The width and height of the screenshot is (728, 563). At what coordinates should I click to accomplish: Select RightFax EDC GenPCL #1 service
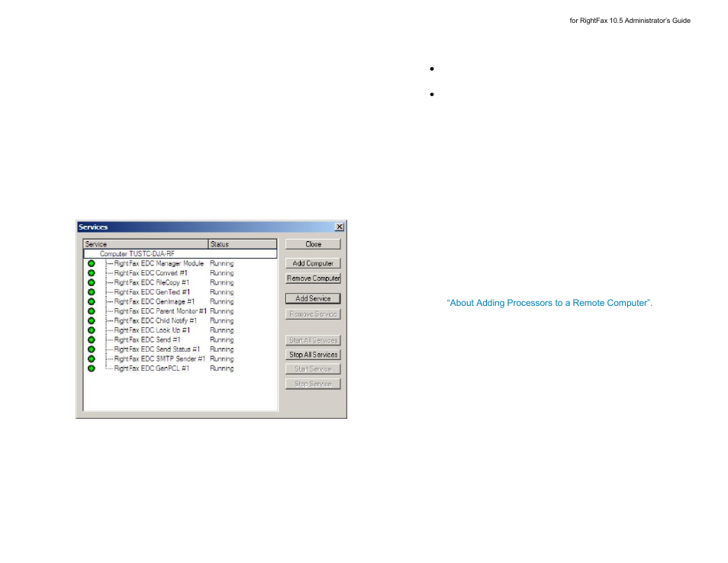pyautogui.click(x=152, y=368)
